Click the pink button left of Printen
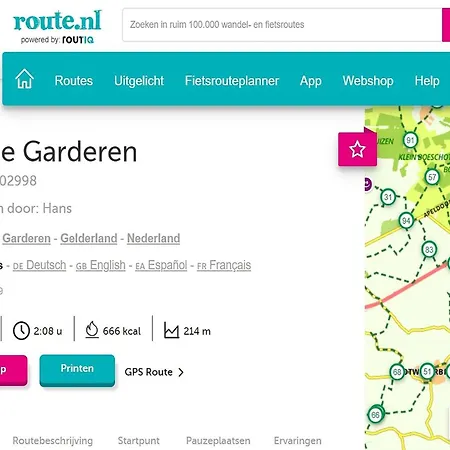The width and height of the screenshot is (450, 450). pos(13,370)
